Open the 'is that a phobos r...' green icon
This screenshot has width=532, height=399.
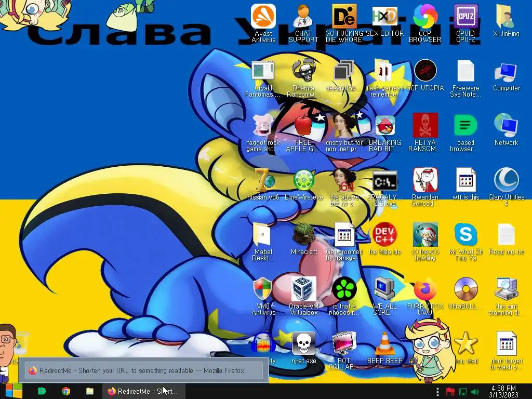point(344,289)
